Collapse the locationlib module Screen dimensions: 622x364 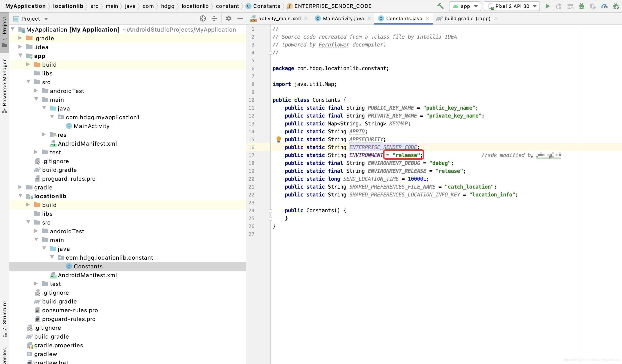tap(20, 196)
